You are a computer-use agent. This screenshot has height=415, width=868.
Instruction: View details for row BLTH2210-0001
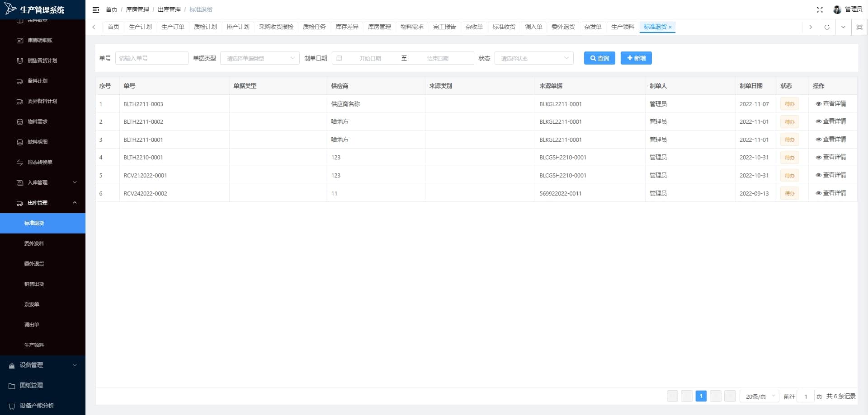[831, 157]
